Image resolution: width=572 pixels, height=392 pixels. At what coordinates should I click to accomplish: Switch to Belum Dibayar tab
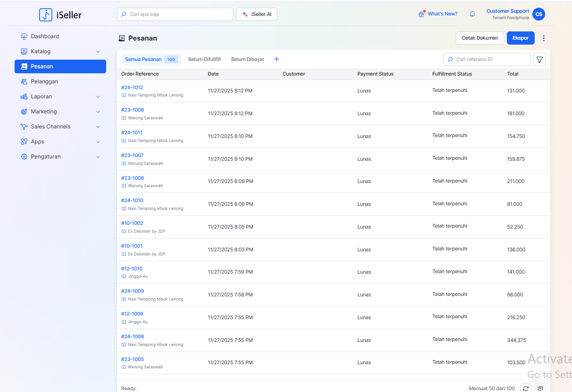[x=247, y=60]
